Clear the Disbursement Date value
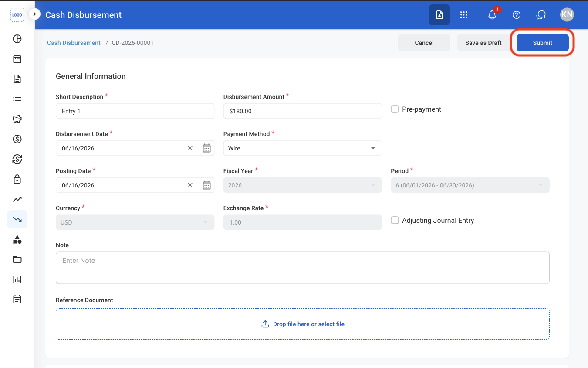This screenshot has width=588, height=368. tap(190, 148)
